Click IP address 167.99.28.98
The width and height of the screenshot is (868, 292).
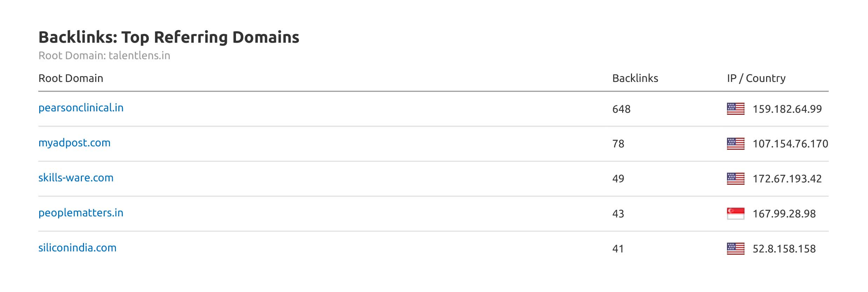click(x=784, y=214)
